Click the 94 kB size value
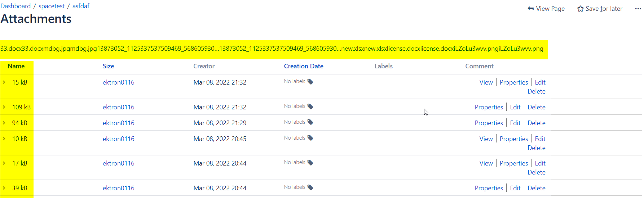 19,123
